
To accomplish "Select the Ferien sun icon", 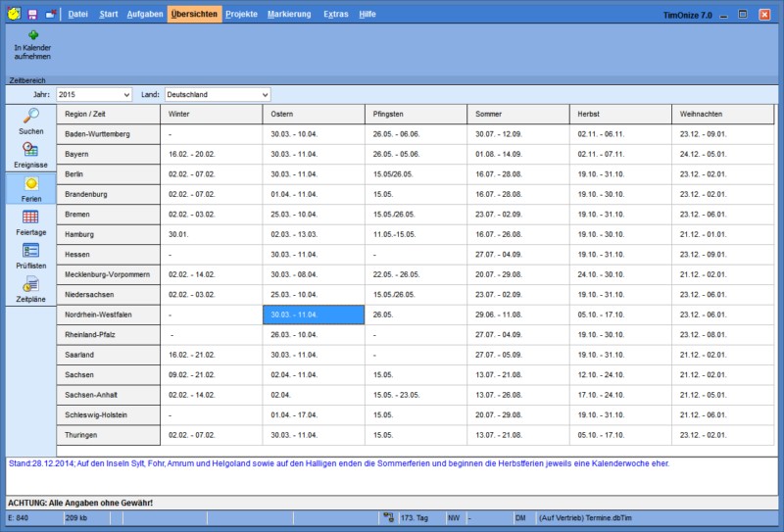I will coord(31,183).
